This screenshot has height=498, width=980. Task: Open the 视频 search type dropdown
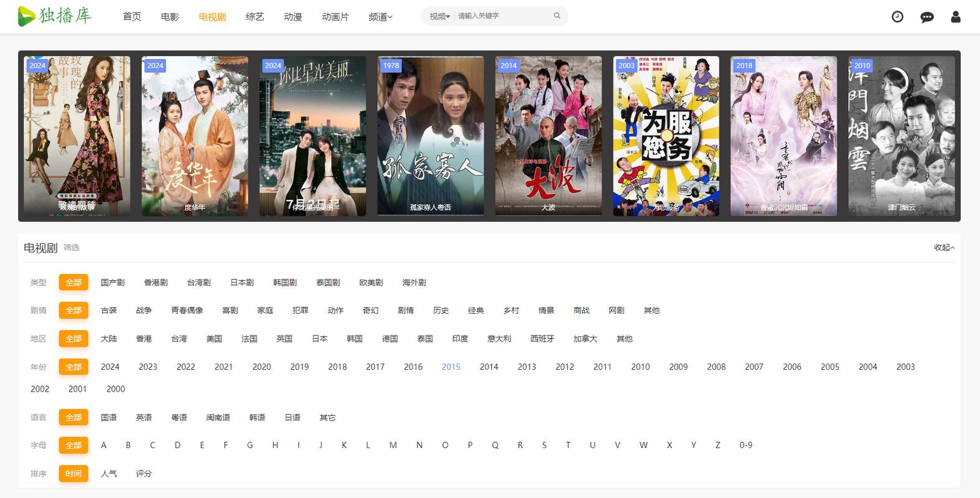click(439, 16)
